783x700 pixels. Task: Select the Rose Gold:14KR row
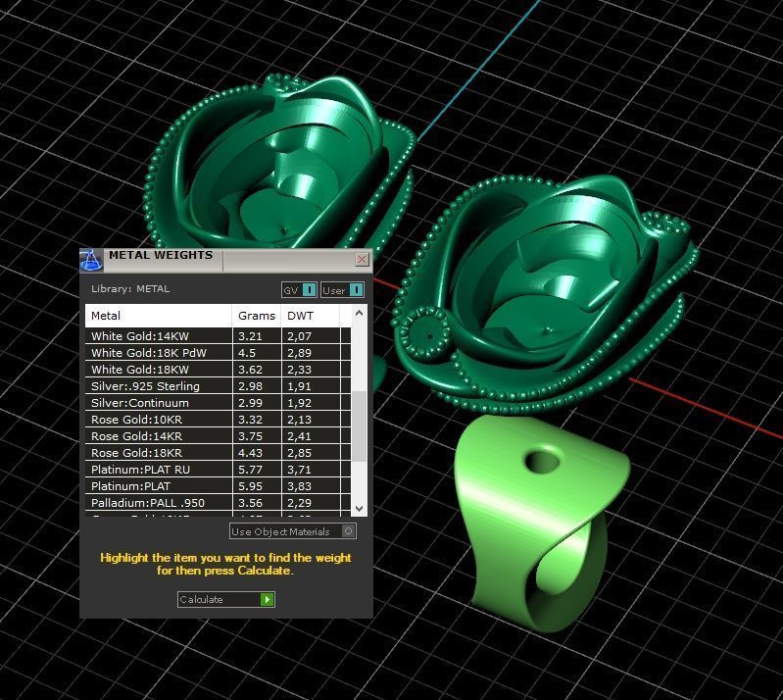[x=219, y=436]
